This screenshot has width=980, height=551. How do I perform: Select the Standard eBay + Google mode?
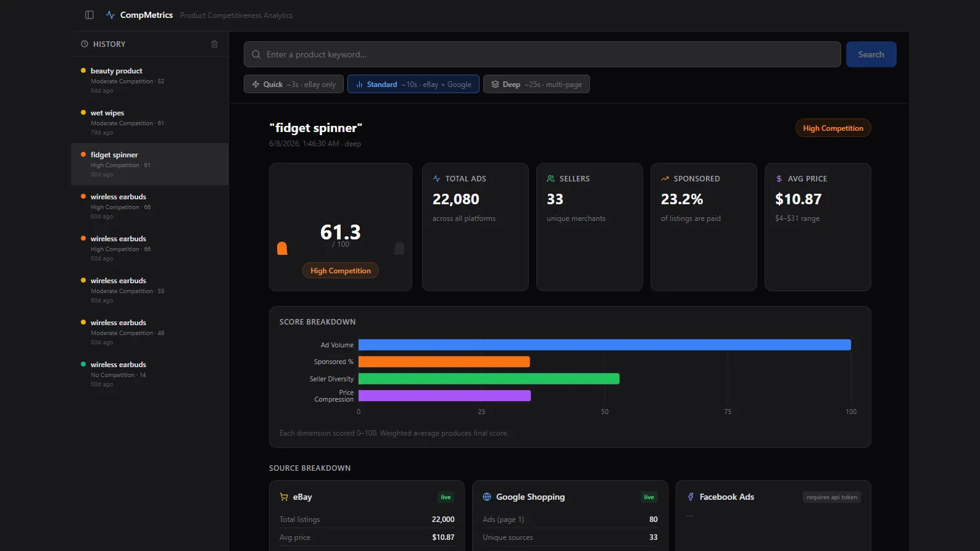click(x=413, y=84)
